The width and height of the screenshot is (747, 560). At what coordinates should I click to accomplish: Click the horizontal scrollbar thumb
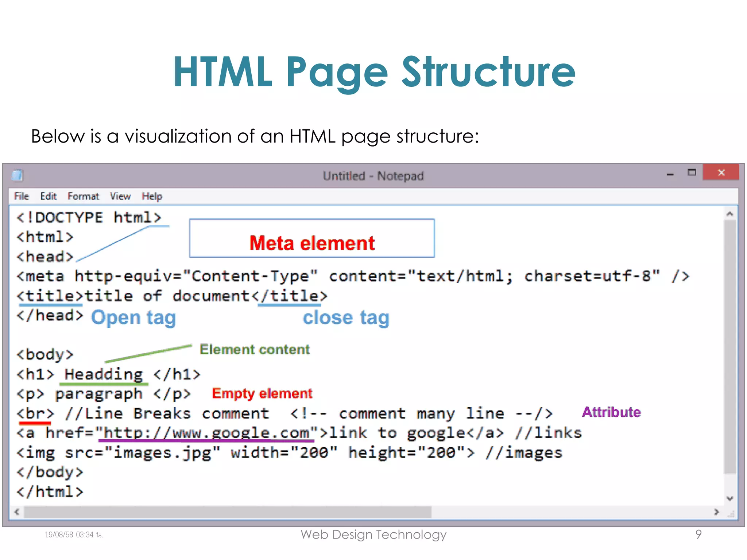(x=228, y=512)
